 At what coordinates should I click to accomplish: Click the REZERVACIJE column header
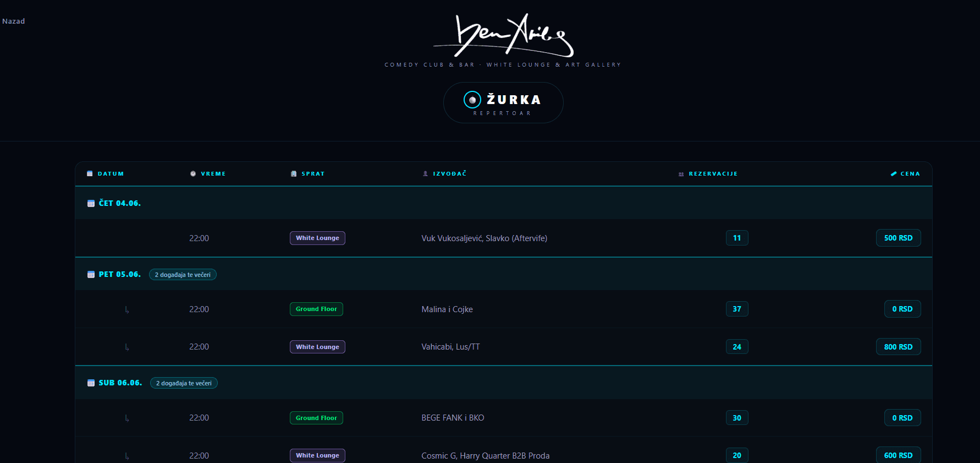pyautogui.click(x=713, y=173)
